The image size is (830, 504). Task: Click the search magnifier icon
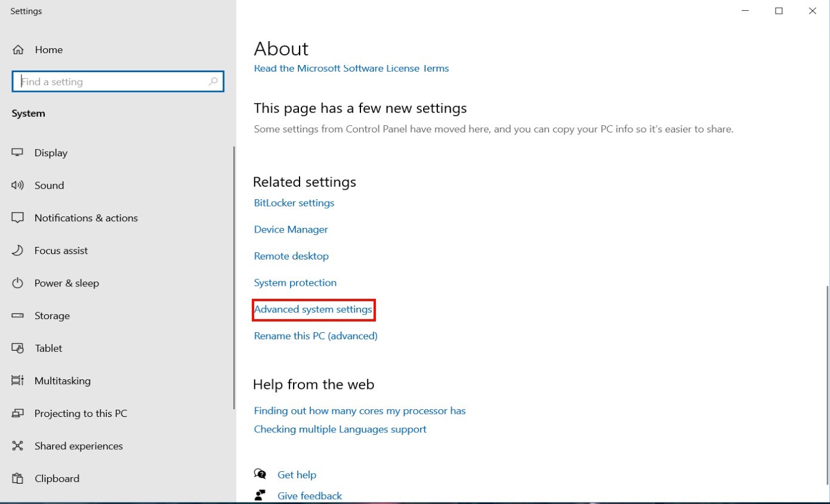[x=213, y=82]
